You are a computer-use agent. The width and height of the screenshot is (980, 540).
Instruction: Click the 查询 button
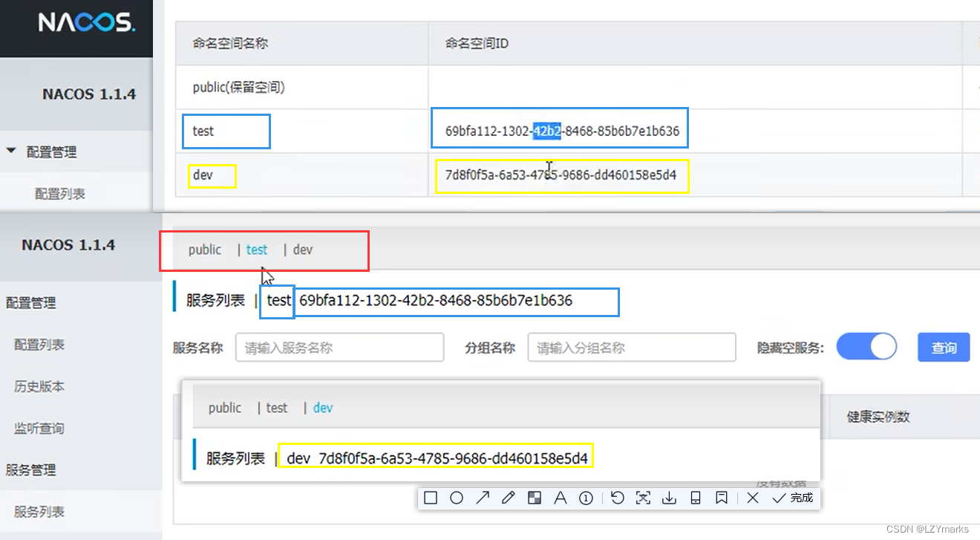(x=944, y=348)
